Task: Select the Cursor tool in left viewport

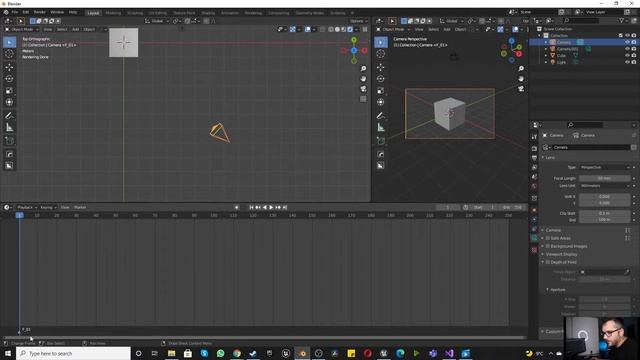Action: (x=9, y=54)
